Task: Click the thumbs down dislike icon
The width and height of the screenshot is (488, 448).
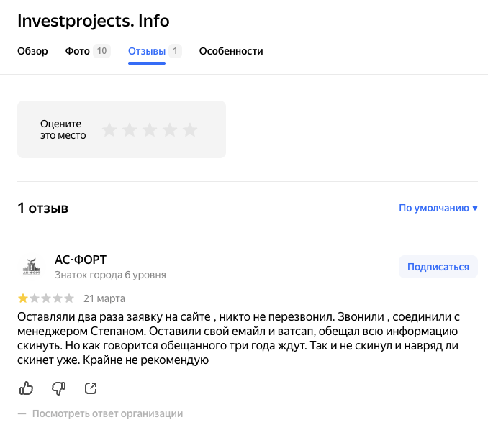Action: [58, 388]
